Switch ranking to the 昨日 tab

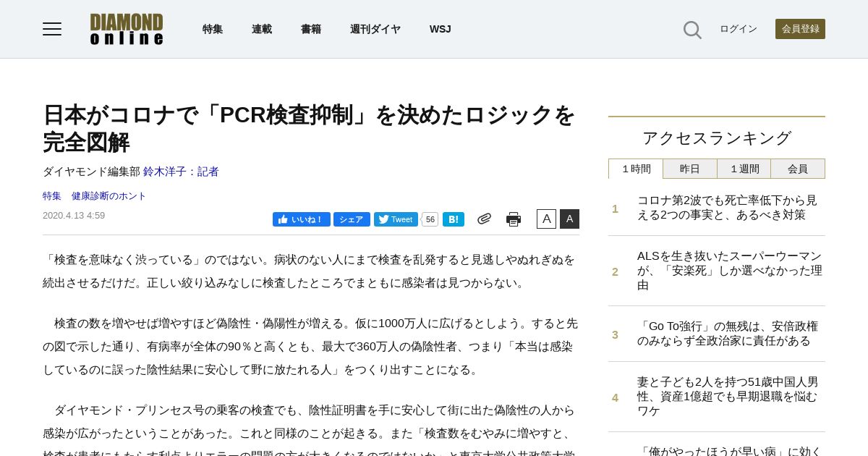(690, 169)
